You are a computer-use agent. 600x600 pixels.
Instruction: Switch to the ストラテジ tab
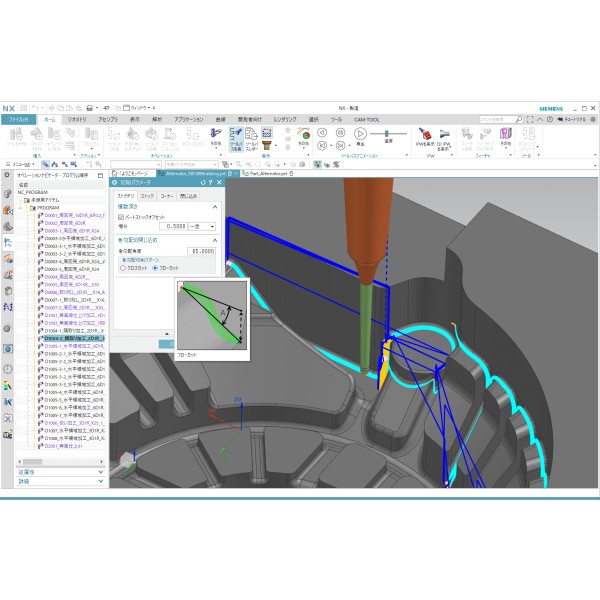coord(126,196)
